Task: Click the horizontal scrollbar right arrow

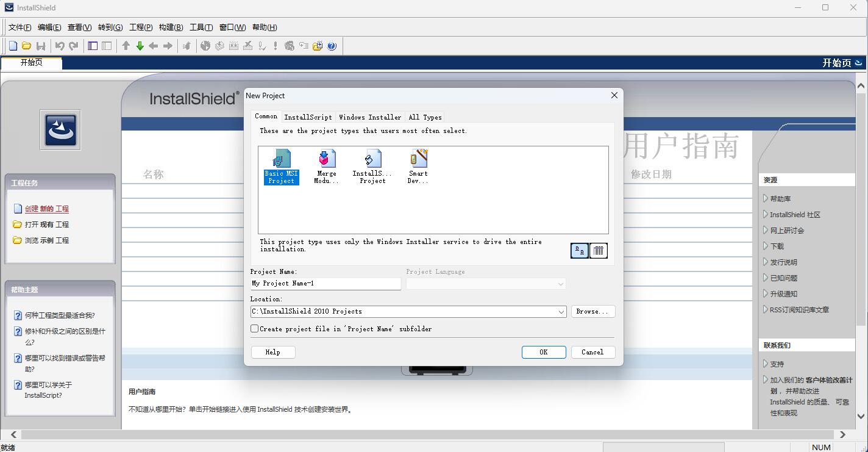Action: click(842, 435)
